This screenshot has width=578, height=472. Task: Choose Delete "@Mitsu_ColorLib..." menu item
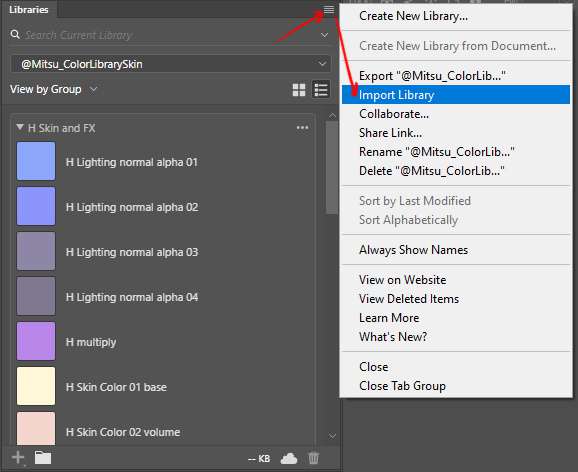[x=456, y=171]
